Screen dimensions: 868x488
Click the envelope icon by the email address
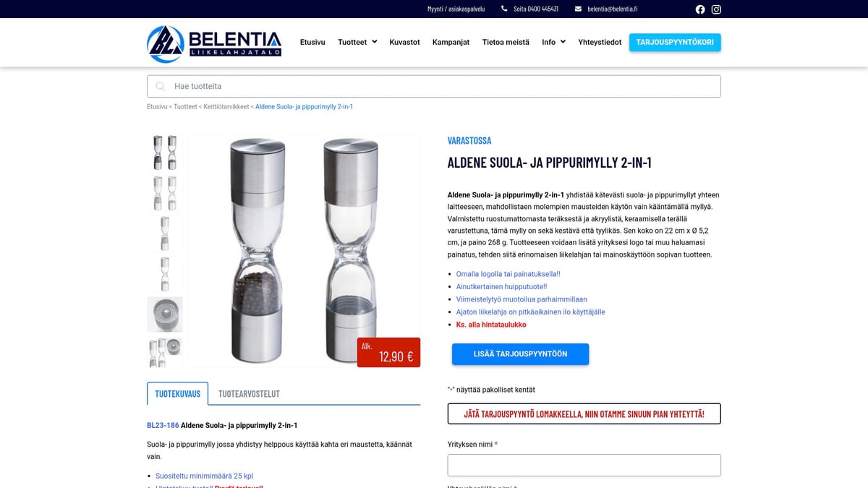(x=578, y=9)
